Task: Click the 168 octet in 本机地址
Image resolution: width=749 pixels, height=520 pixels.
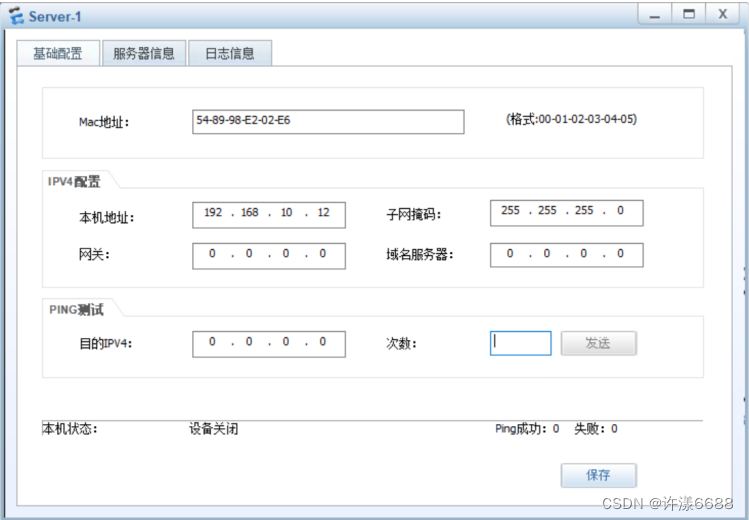Action: tap(249, 212)
